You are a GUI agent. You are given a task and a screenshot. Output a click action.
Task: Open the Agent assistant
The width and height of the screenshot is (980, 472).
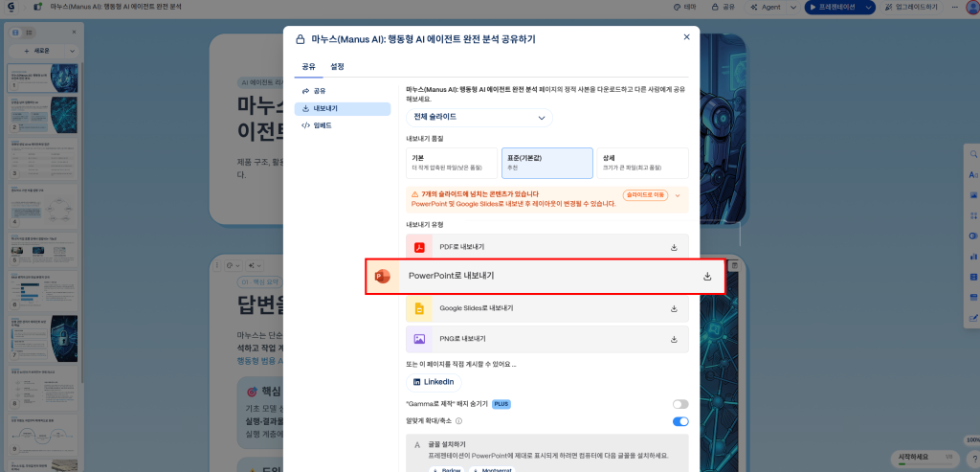(x=765, y=7)
